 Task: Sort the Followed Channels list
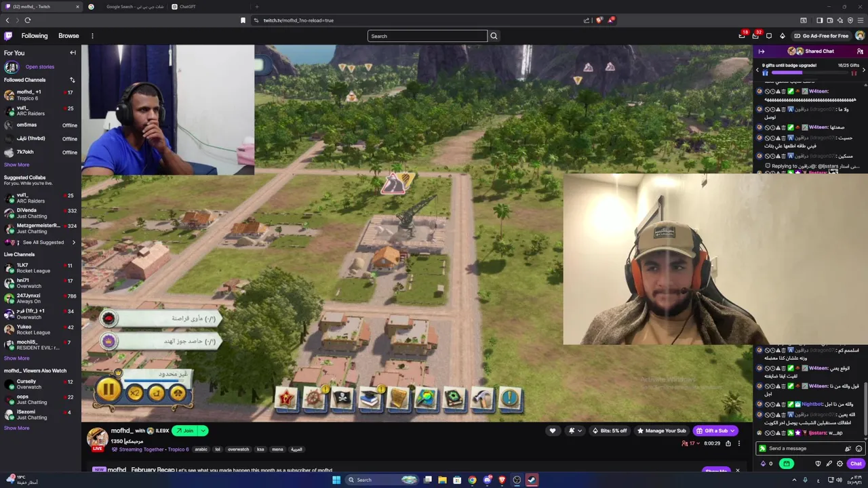(72, 80)
